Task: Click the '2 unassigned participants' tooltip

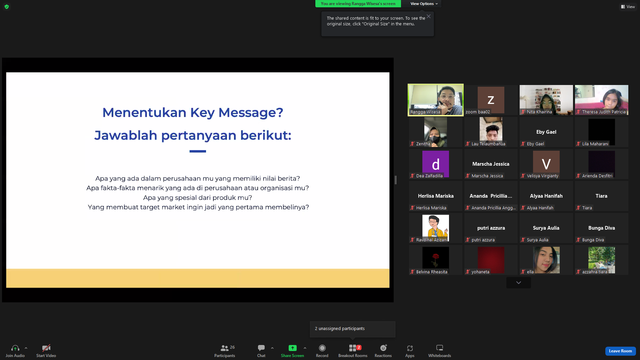Action: [352, 329]
